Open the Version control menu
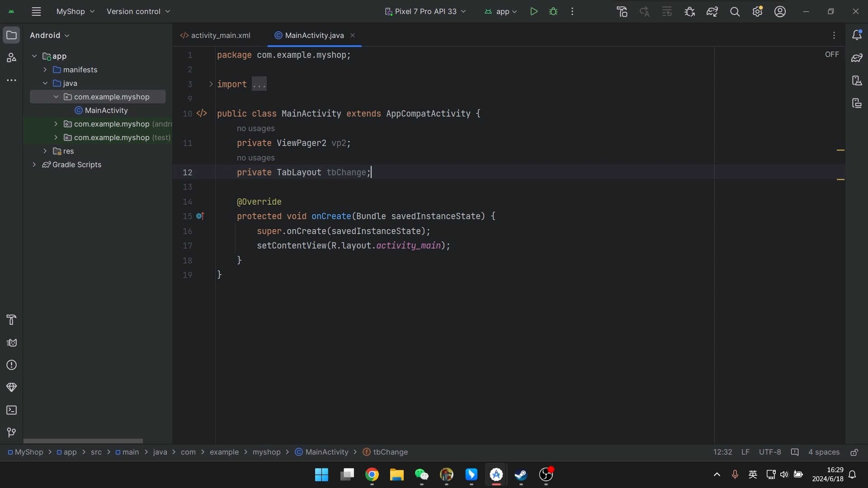Screen dimensions: 868x488 [138, 12]
